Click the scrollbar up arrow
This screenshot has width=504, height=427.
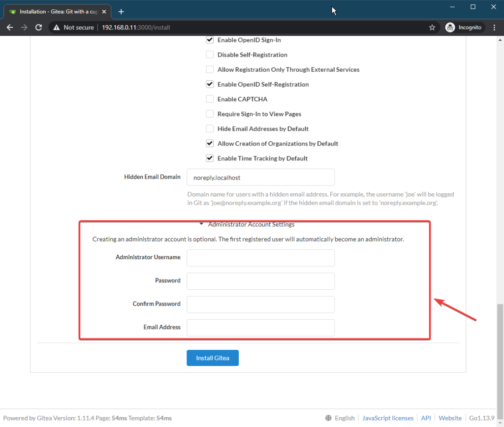coord(500,40)
